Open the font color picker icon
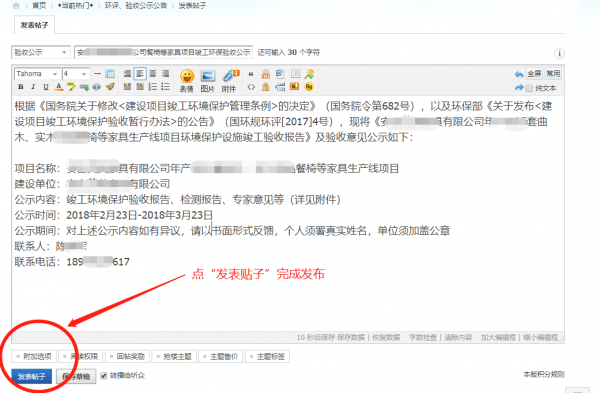Image resolution: width=600 pixels, height=393 pixels. [x=59, y=87]
